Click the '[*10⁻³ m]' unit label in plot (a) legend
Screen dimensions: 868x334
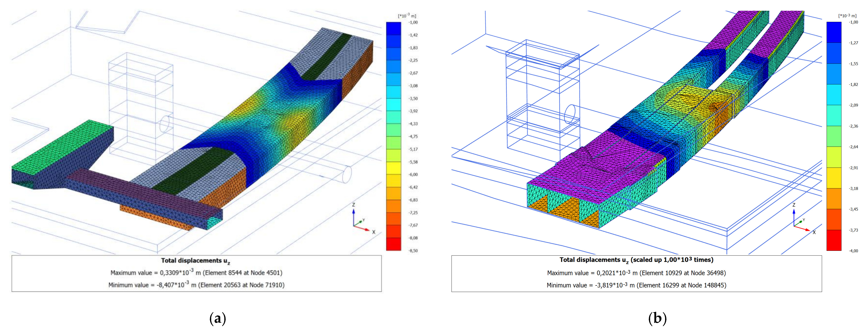[407, 16]
